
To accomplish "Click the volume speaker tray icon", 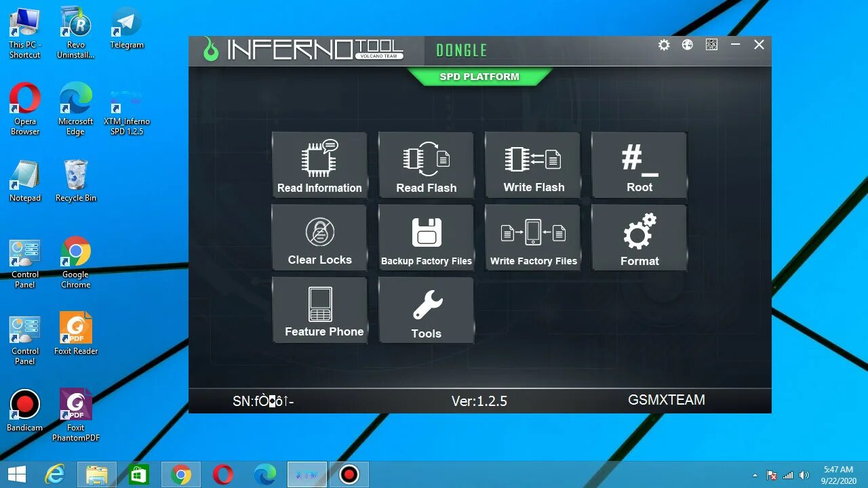I will click(804, 475).
